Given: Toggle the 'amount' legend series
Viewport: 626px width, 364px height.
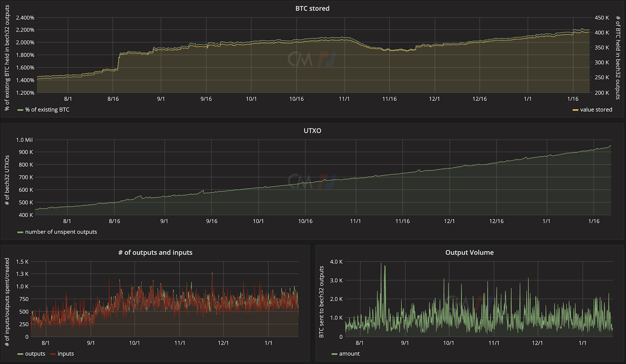Looking at the screenshot, I should [349, 354].
